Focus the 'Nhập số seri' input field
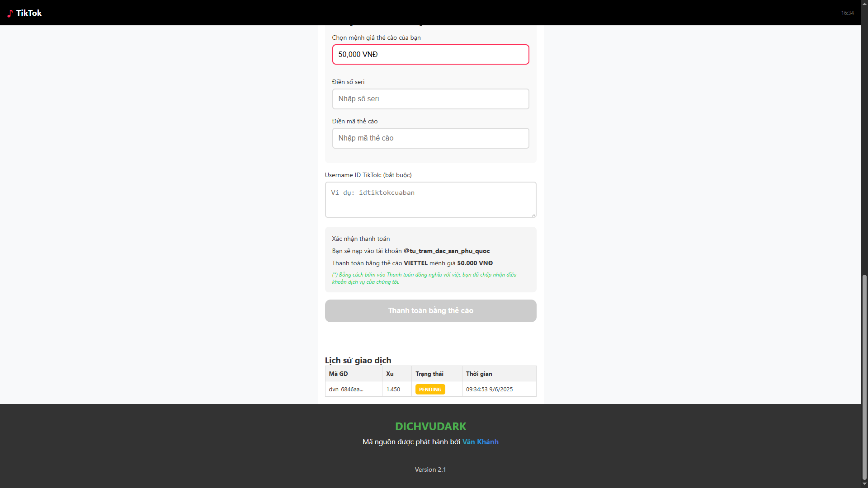Screen dimensions: 868x488 click(x=430, y=99)
